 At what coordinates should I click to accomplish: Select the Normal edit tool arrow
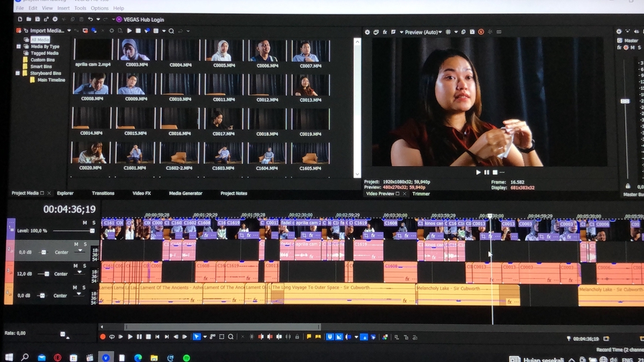pos(197,337)
